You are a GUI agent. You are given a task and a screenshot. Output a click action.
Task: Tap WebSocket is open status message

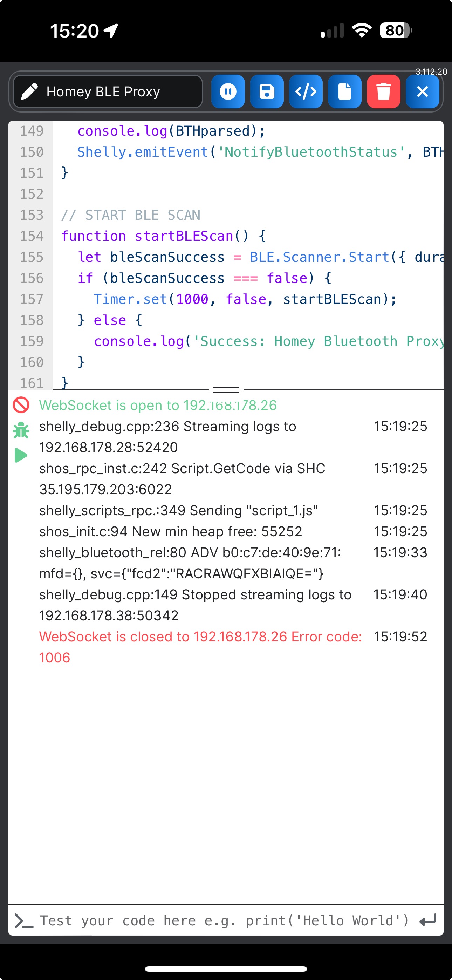tap(158, 405)
